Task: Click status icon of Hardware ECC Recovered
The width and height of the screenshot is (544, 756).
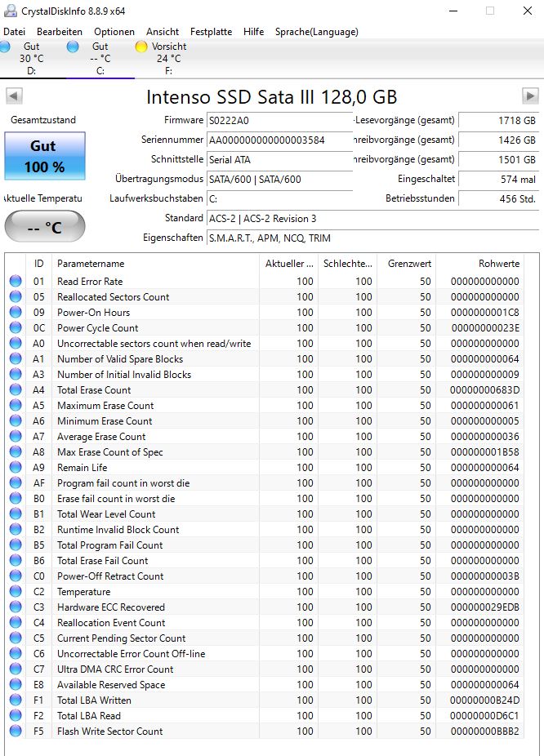Action: tap(16, 607)
